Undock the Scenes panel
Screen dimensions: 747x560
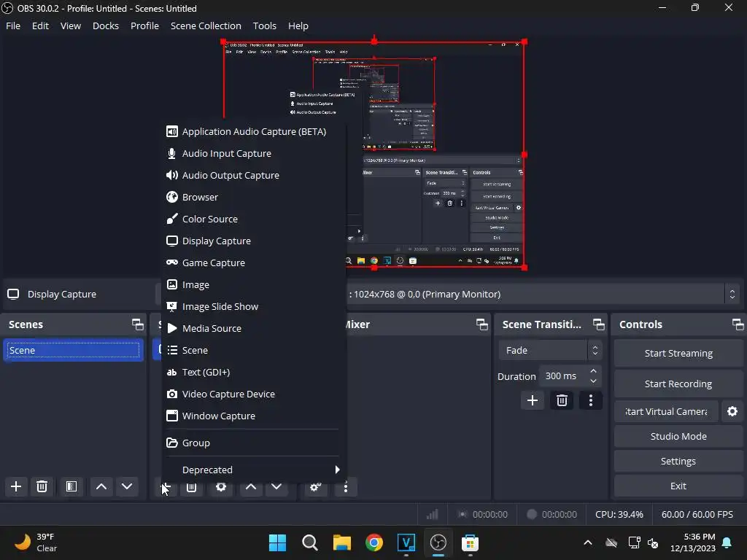click(138, 324)
